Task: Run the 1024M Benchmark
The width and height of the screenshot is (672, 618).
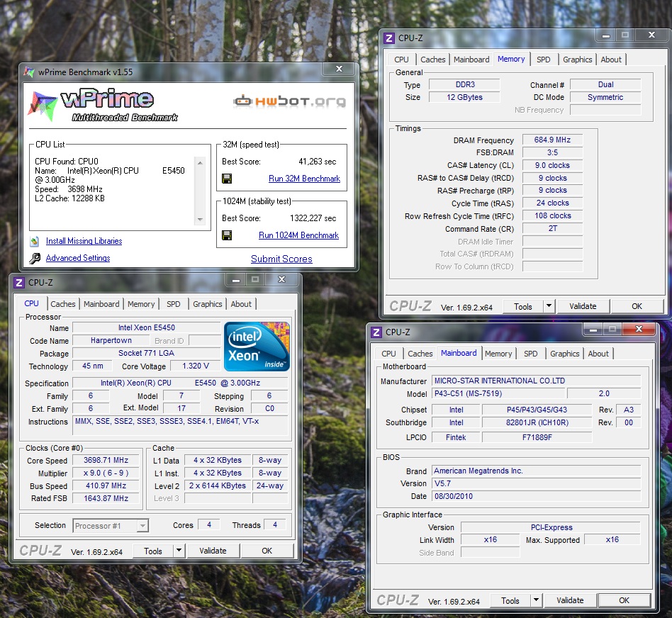Action: point(298,235)
